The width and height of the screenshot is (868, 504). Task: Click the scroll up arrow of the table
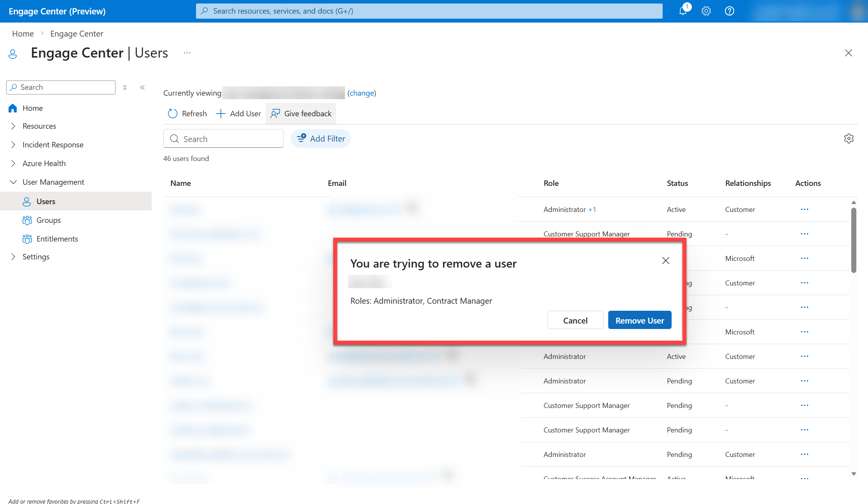click(x=854, y=202)
